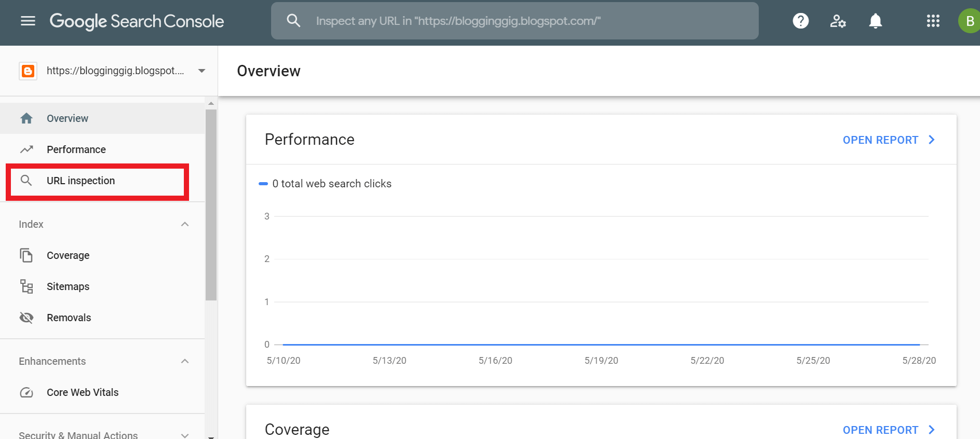Image resolution: width=980 pixels, height=439 pixels.
Task: Focus the Inspect any URL field
Action: click(515, 21)
